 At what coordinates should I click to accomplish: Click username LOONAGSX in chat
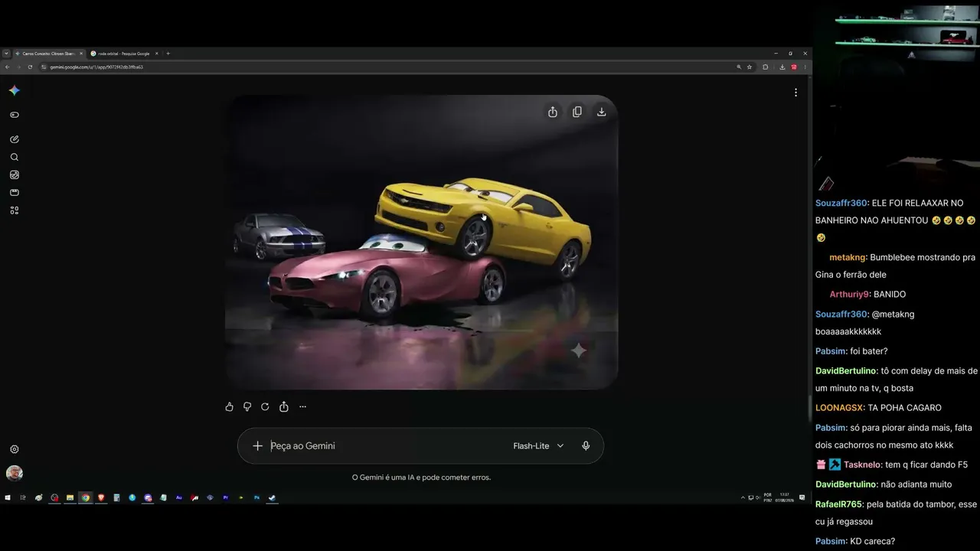(x=840, y=408)
